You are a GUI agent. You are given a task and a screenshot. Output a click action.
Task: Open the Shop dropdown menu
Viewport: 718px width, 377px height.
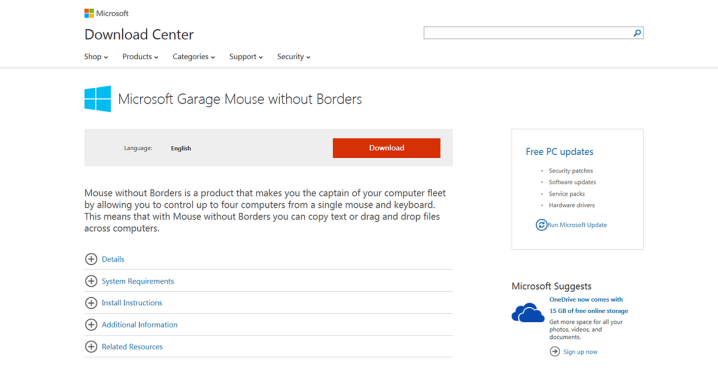(x=96, y=57)
